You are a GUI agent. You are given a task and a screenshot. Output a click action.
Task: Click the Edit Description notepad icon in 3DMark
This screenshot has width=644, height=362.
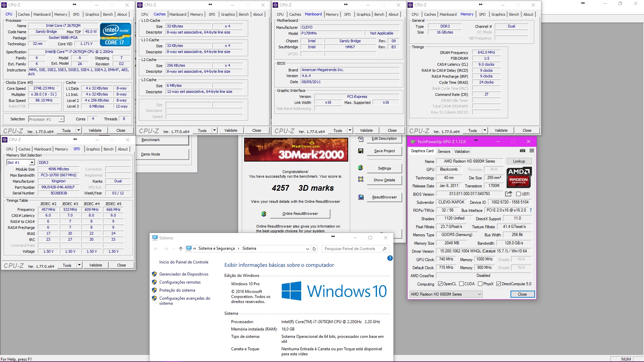pos(361,139)
